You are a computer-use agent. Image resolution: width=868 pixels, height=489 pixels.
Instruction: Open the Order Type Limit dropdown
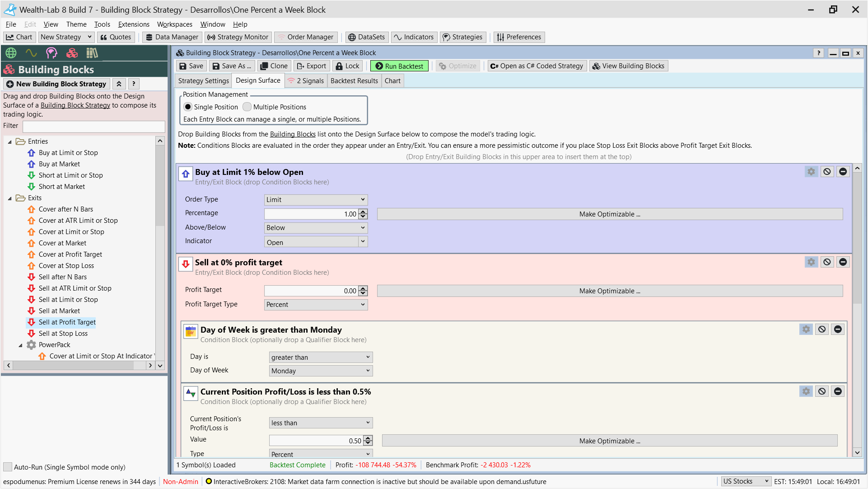click(316, 200)
